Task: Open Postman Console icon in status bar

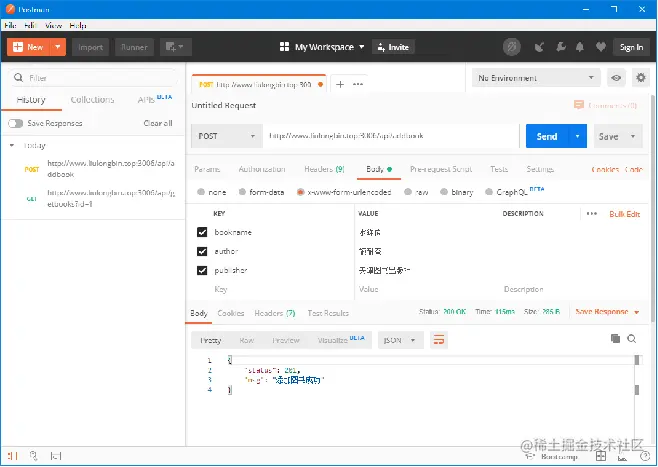Action: 56,456
